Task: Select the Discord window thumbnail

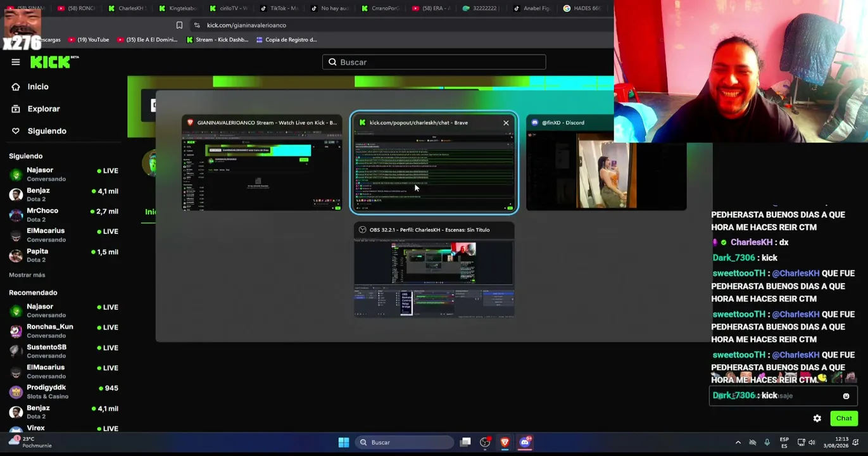Action: point(606,163)
